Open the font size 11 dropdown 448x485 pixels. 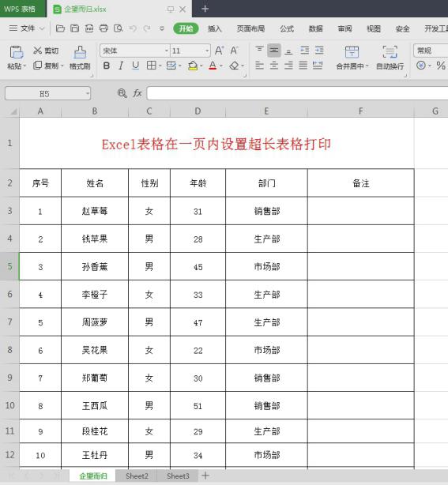207,51
